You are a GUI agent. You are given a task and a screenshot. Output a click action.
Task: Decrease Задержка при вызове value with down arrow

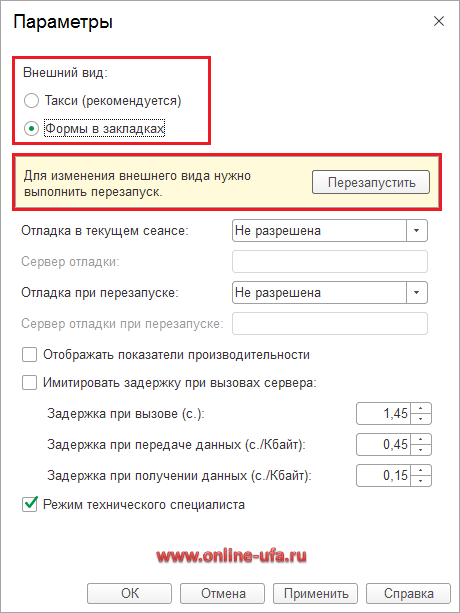tap(421, 419)
